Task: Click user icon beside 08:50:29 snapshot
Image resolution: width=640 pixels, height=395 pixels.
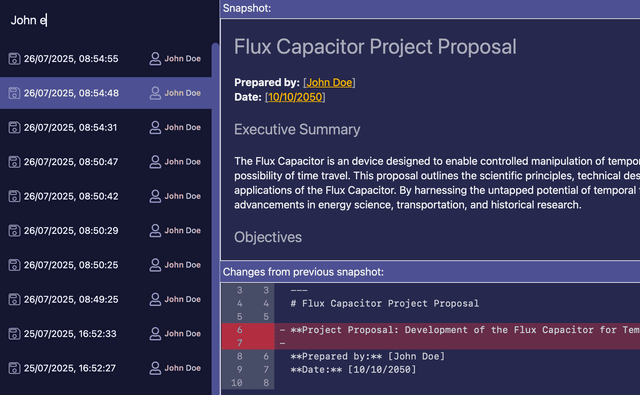Action: (155, 231)
